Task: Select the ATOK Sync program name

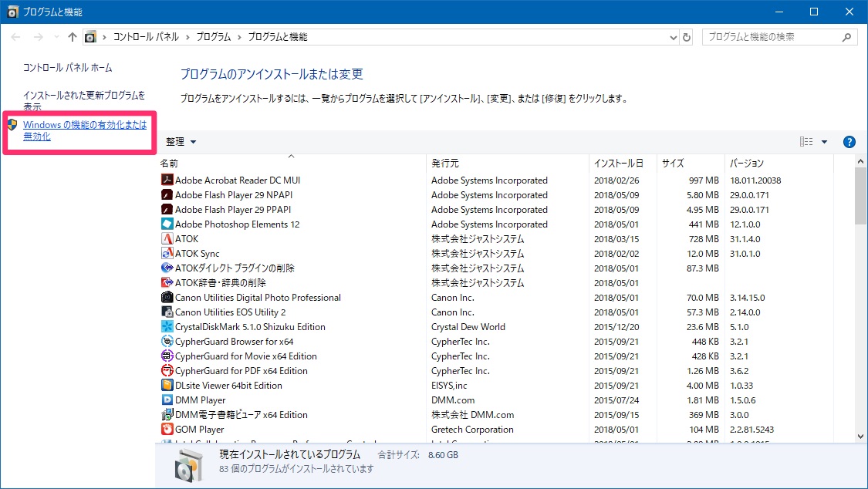Action: point(197,253)
